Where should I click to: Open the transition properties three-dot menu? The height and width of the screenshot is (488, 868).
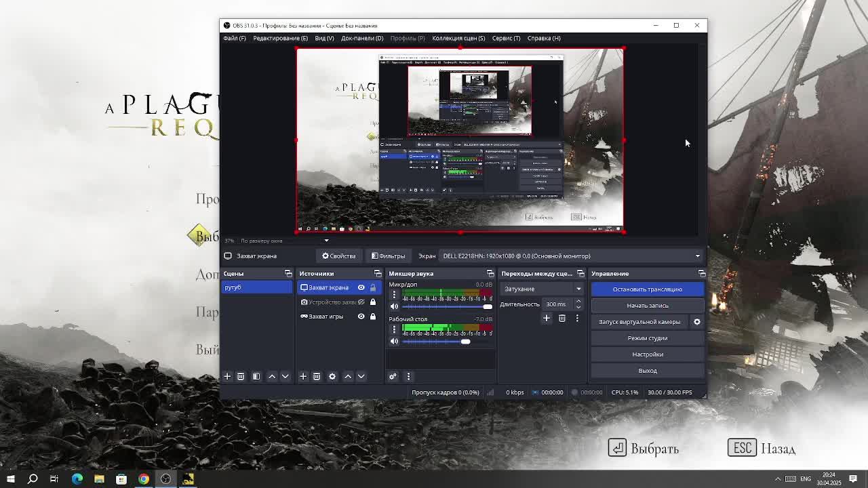[577, 318]
